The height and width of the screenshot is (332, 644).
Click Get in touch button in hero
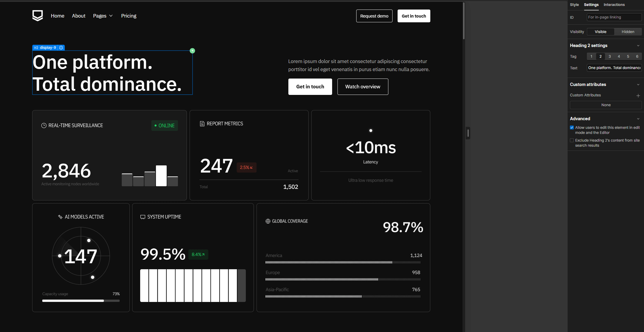pos(310,87)
